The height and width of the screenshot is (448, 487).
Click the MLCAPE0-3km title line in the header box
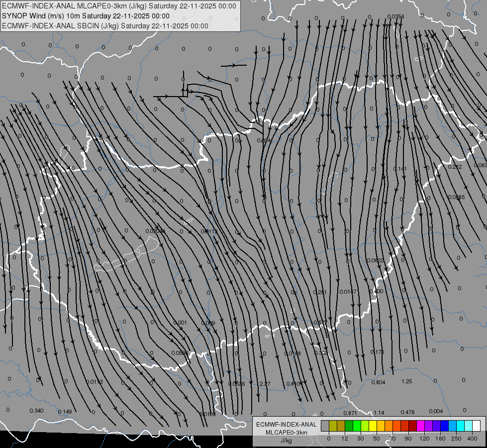pos(119,6)
